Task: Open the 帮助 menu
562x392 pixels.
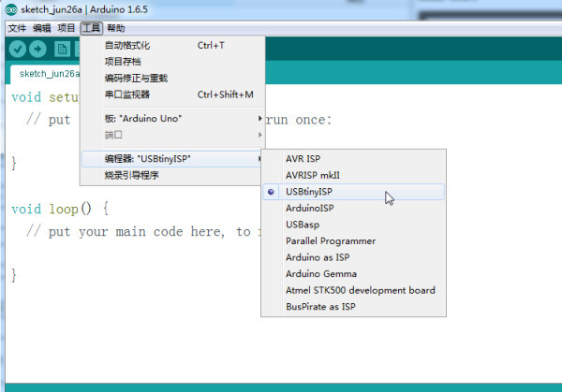Action: click(116, 28)
